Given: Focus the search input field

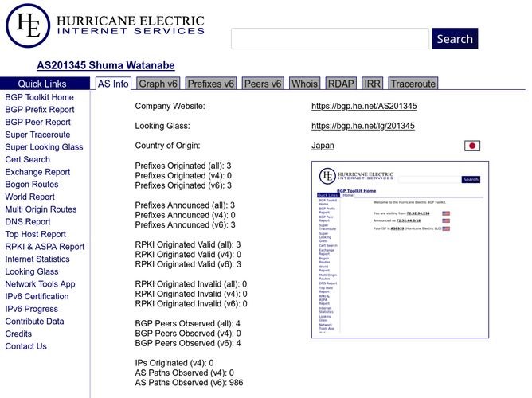Looking at the screenshot, I should coord(330,39).
